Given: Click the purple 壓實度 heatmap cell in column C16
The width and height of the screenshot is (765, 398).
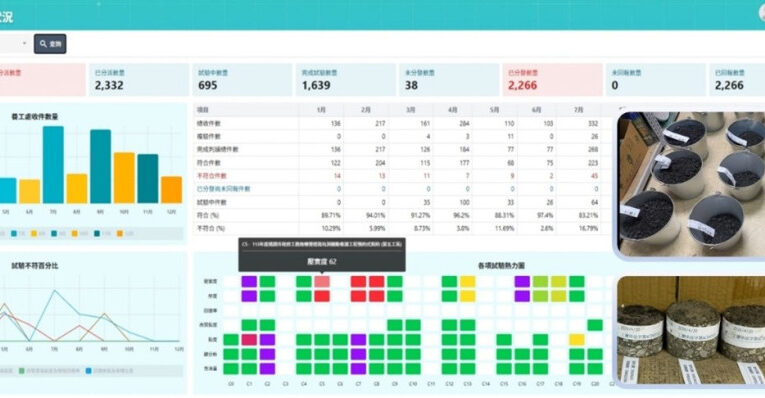Looking at the screenshot, I should (522, 281).
